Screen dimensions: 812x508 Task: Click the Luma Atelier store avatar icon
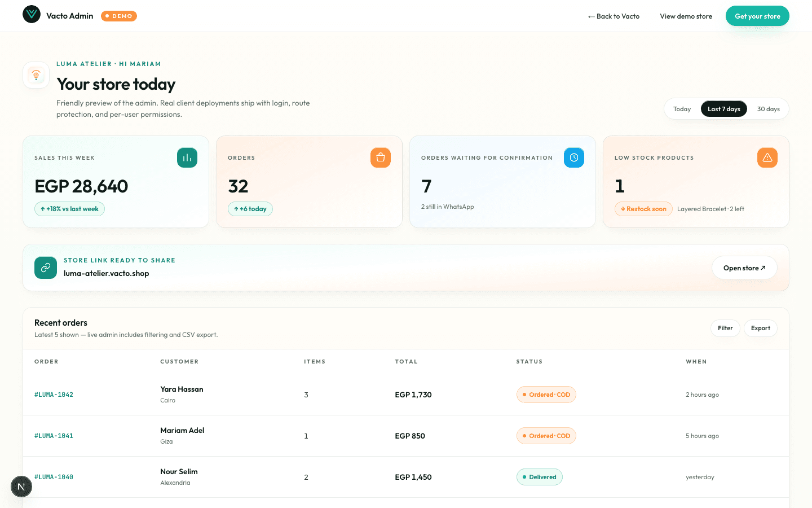click(36, 75)
